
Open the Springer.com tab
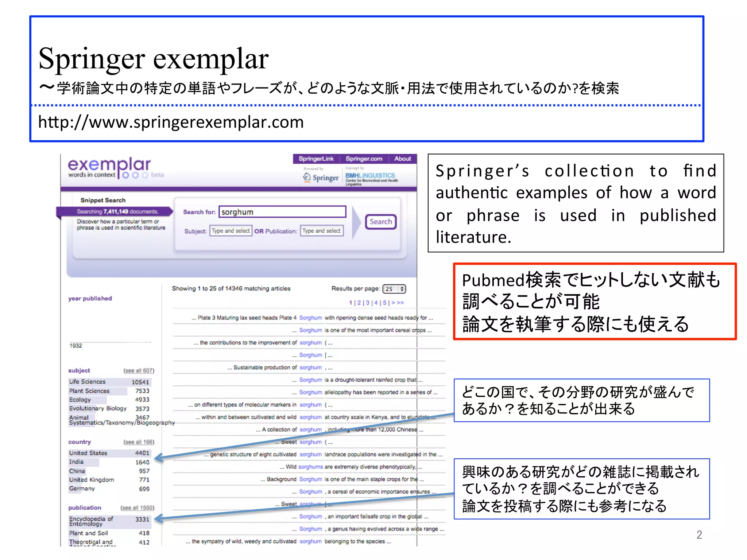(364, 159)
